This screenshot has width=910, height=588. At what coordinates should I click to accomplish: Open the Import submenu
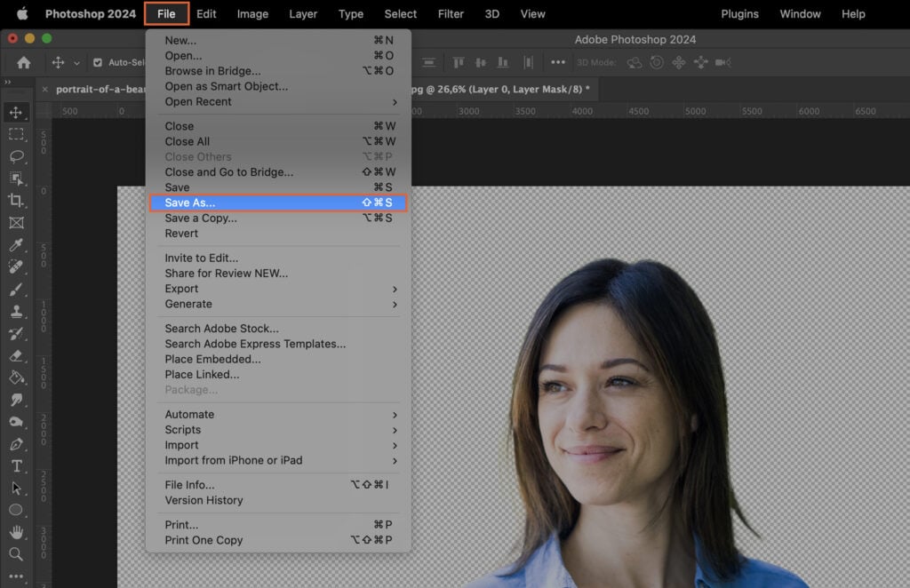pos(180,445)
